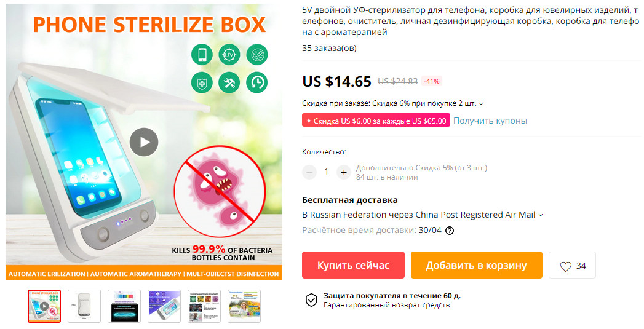Screen dimensions: 644x329
Task: Select the last thumbnail with sunflowers
Action: 244,306
